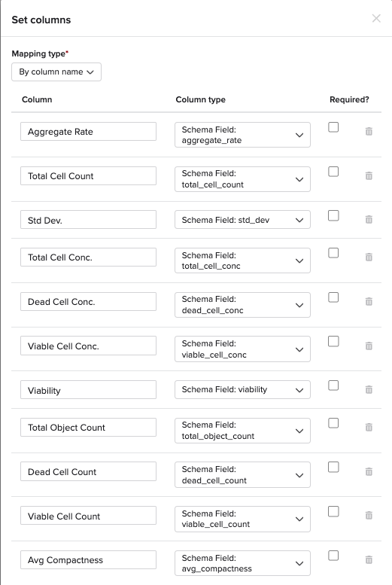Mark Aggregate Rate as required
The image size is (392, 585).
(x=333, y=127)
